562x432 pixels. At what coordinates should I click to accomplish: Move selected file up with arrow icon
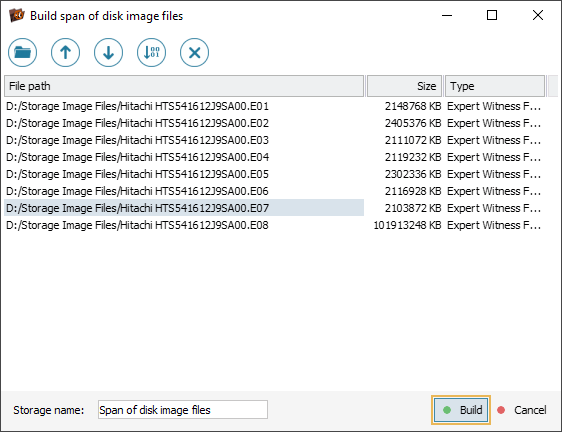[x=66, y=53]
